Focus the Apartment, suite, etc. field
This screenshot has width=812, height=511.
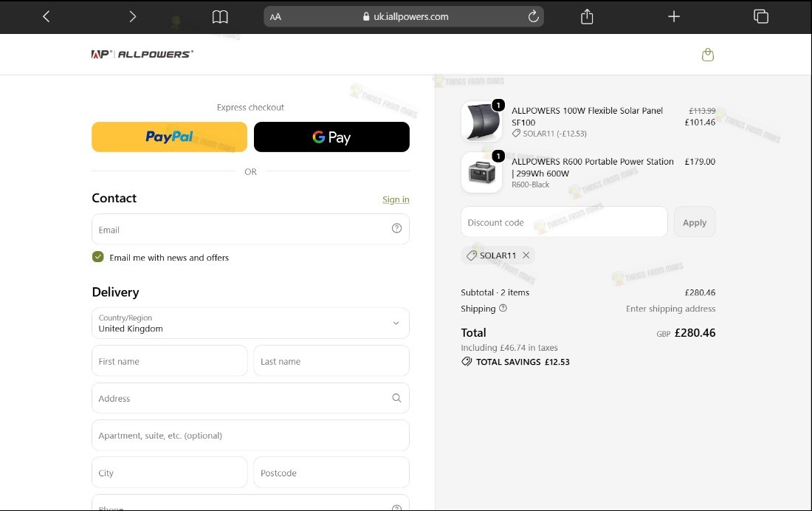[251, 436]
